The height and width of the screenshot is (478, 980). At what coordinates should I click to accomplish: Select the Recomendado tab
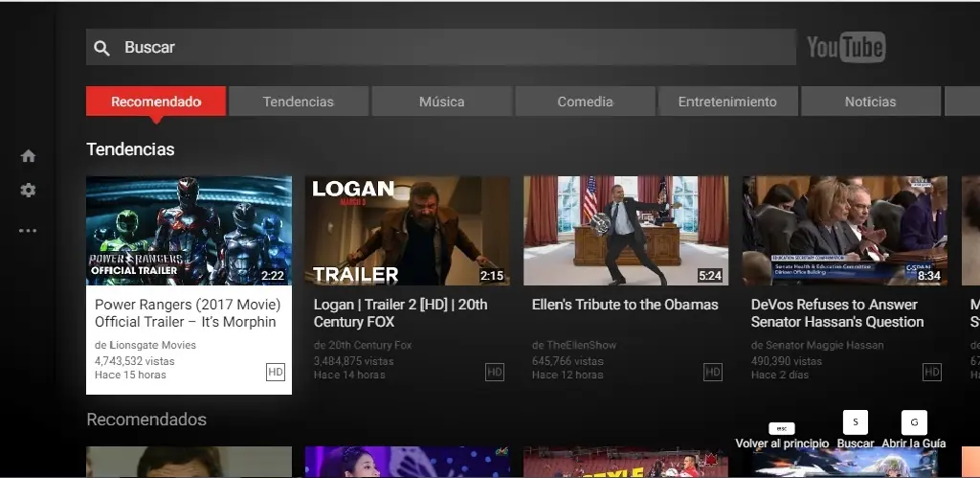click(156, 102)
